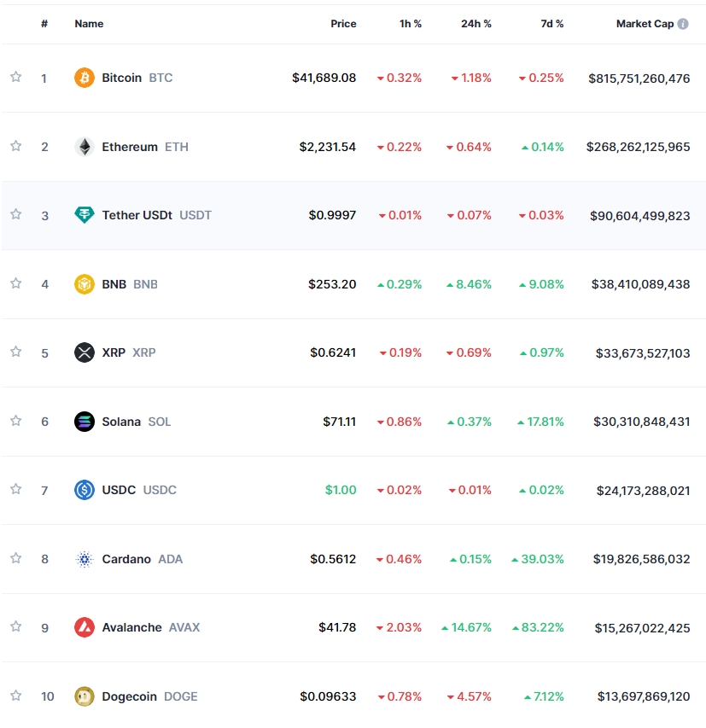
Task: Sort by the # rank column header
Action: 44,24
